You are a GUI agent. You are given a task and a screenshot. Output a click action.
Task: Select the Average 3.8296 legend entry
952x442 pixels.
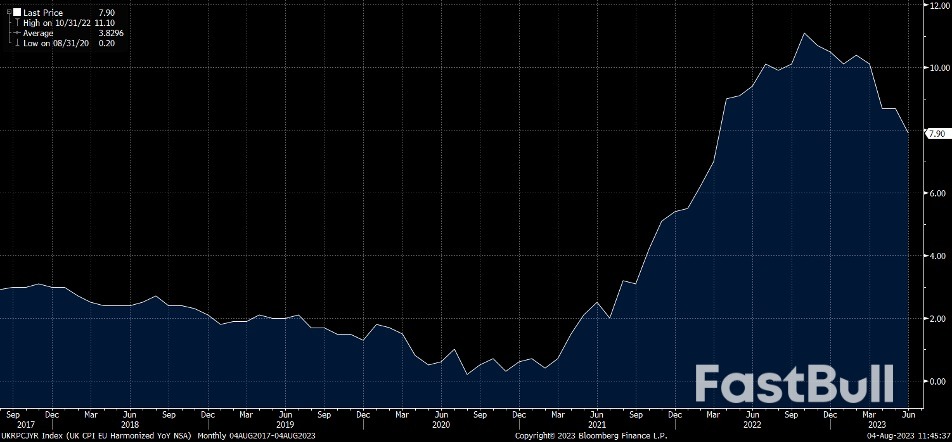tap(38, 32)
